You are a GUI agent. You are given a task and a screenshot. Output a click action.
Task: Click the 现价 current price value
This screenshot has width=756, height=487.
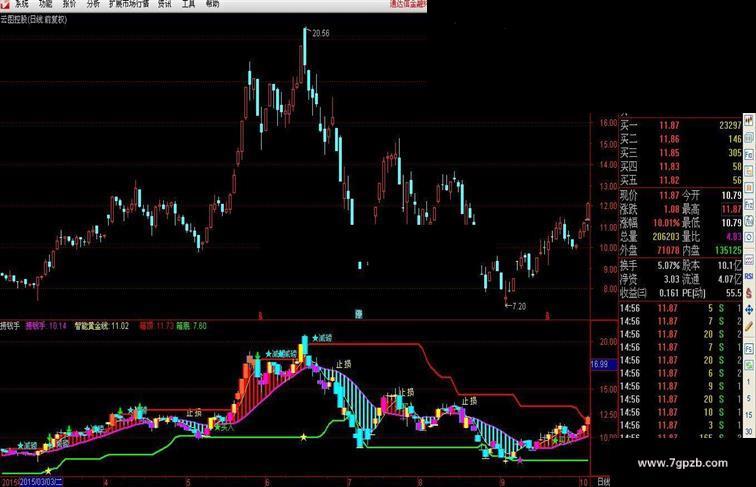point(669,195)
